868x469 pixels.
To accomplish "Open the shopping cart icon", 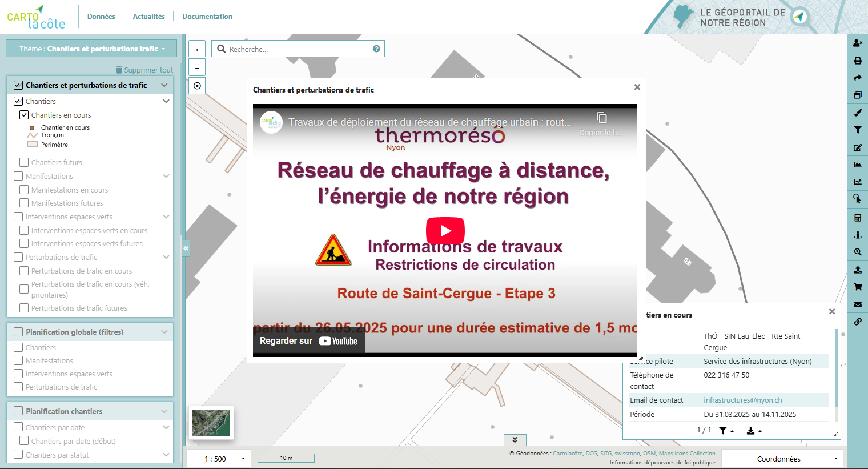I will coord(858,287).
